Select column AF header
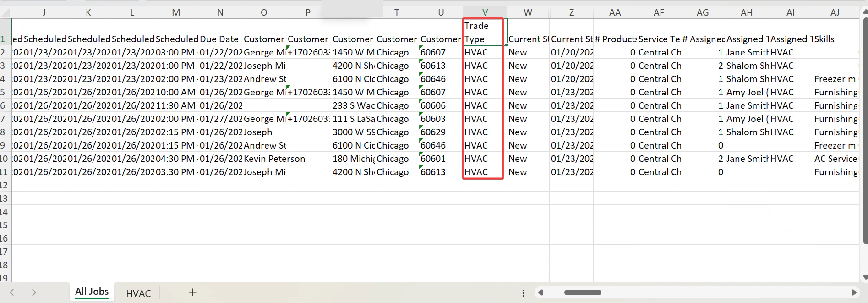Screen dimensions: 868x303 [659, 12]
